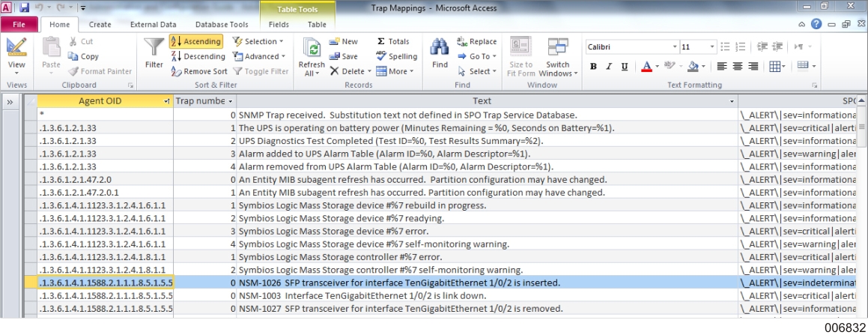Sort records Descending
Viewport: 868px width, 335px height.
198,56
